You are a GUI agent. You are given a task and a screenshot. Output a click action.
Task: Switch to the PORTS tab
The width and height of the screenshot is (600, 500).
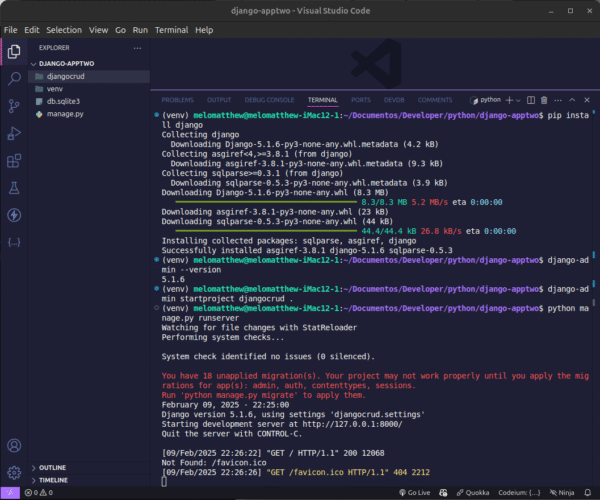[361, 100]
